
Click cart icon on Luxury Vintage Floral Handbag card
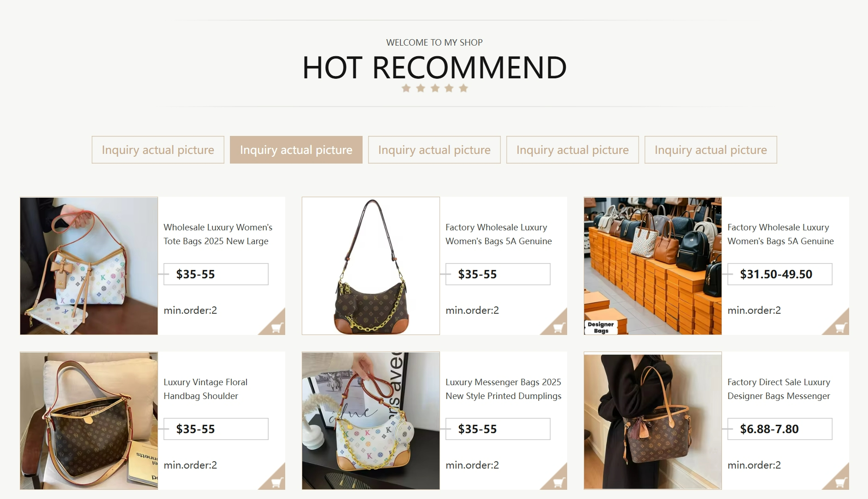pyautogui.click(x=276, y=482)
